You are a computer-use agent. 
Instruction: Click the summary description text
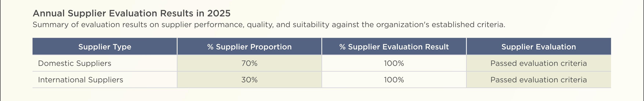(x=269, y=25)
